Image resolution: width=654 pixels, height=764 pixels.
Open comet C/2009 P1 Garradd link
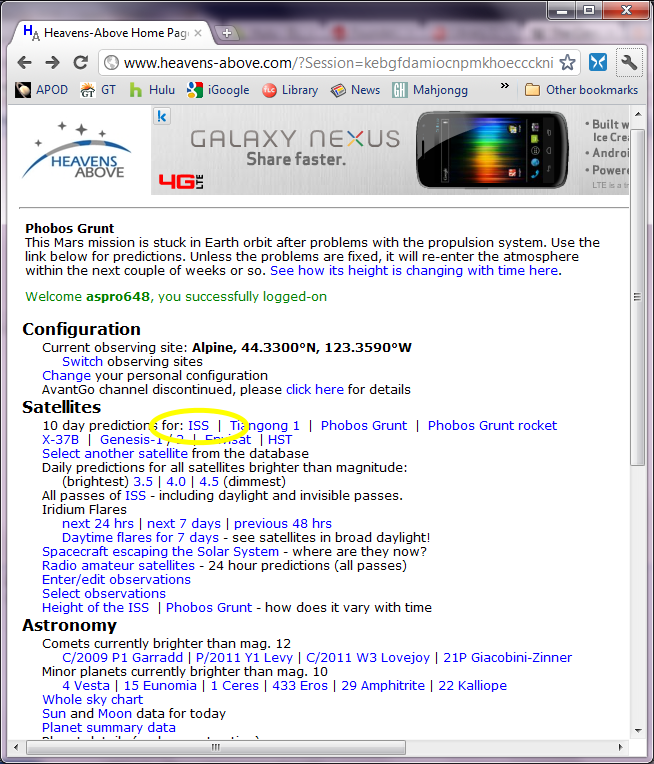tap(122, 658)
